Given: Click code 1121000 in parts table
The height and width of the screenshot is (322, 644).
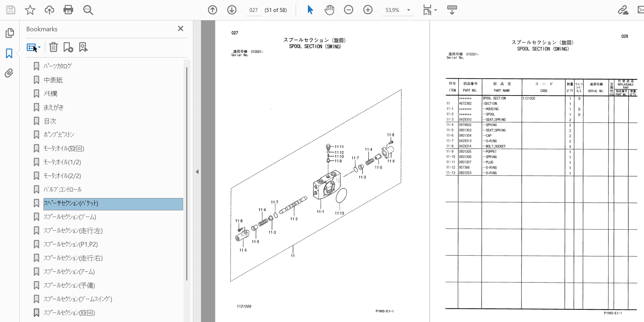Looking at the screenshot, I should tap(529, 98).
